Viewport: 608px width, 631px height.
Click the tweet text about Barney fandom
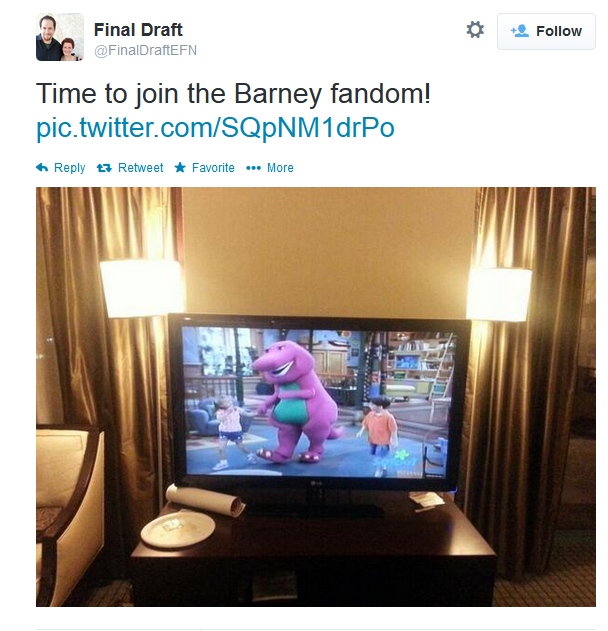[233, 93]
